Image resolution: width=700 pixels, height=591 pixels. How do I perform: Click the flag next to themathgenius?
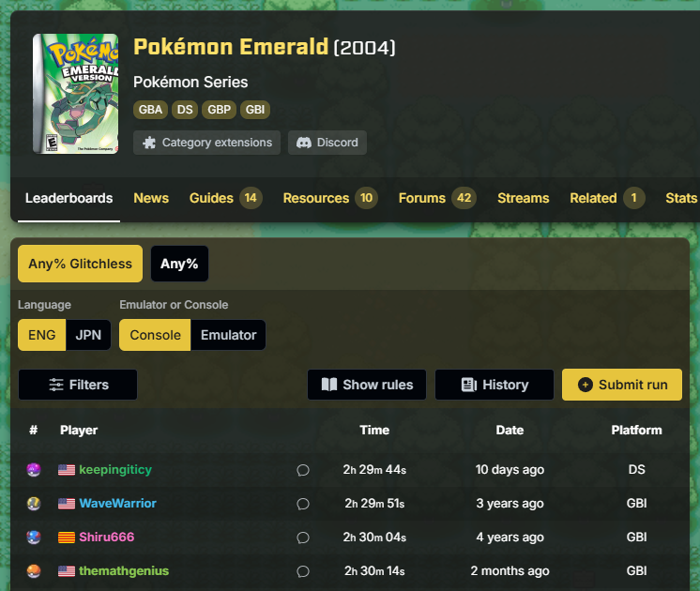click(x=67, y=571)
